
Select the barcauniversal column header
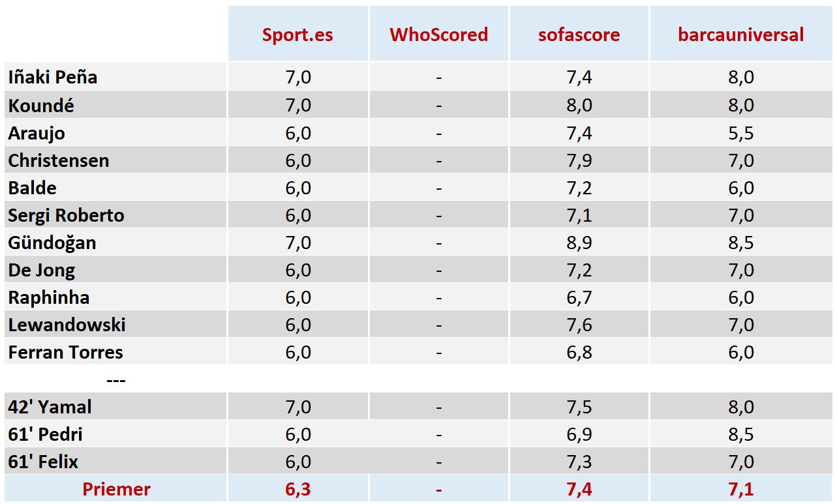[740, 35]
